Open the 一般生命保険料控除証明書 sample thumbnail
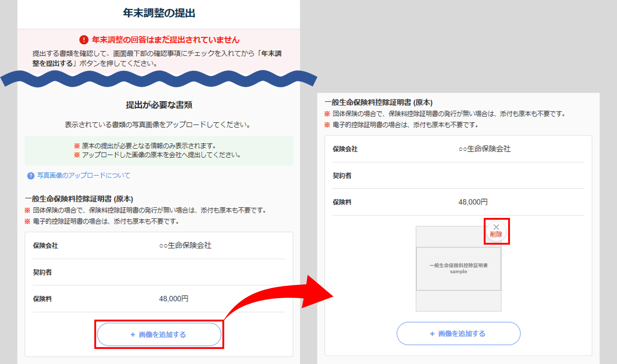The height and width of the screenshot is (364, 617). pyautogui.click(x=458, y=269)
